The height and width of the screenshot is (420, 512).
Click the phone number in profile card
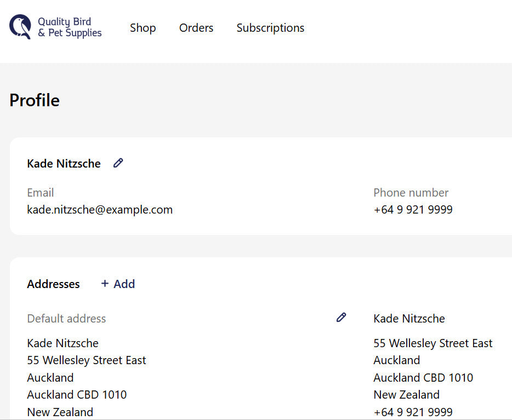pyautogui.click(x=413, y=210)
